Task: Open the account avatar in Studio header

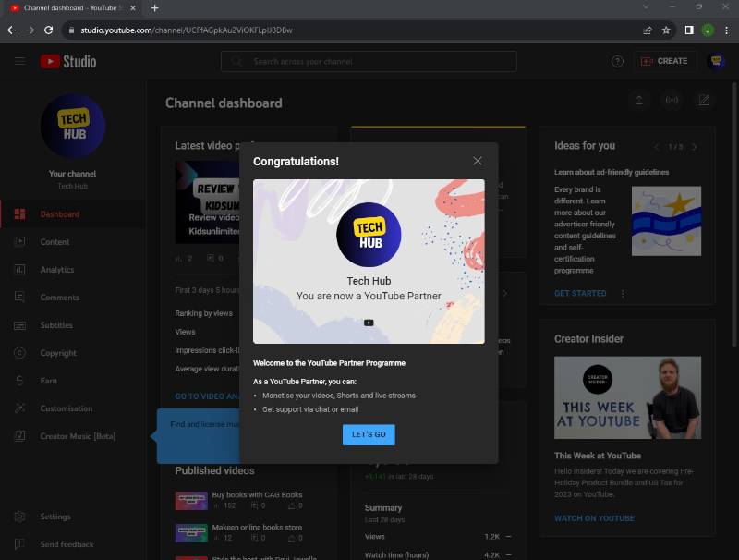Action: click(x=716, y=61)
